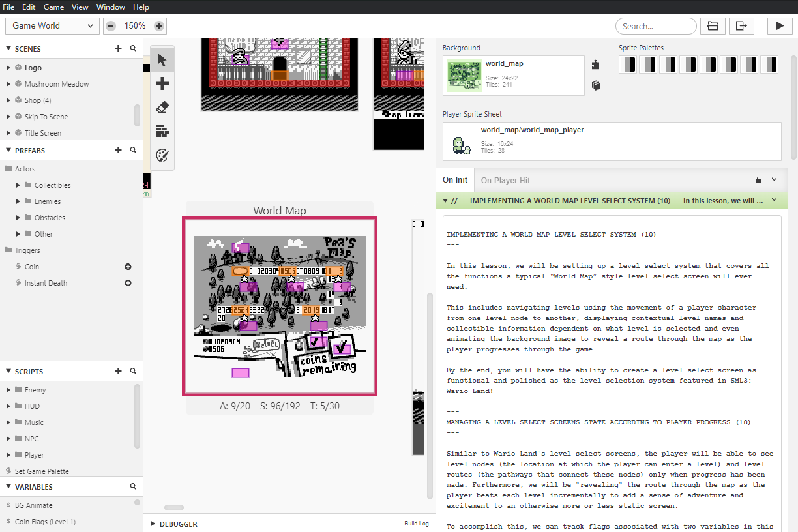Viewport: 798px width, 532px height.
Task: Open the Window menu
Action: point(111,7)
